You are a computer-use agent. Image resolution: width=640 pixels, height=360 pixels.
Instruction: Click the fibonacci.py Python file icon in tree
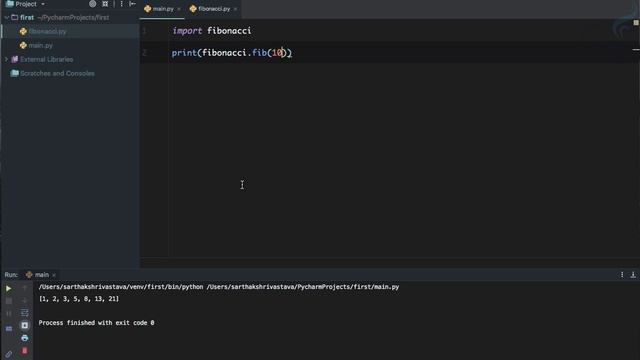click(23, 31)
